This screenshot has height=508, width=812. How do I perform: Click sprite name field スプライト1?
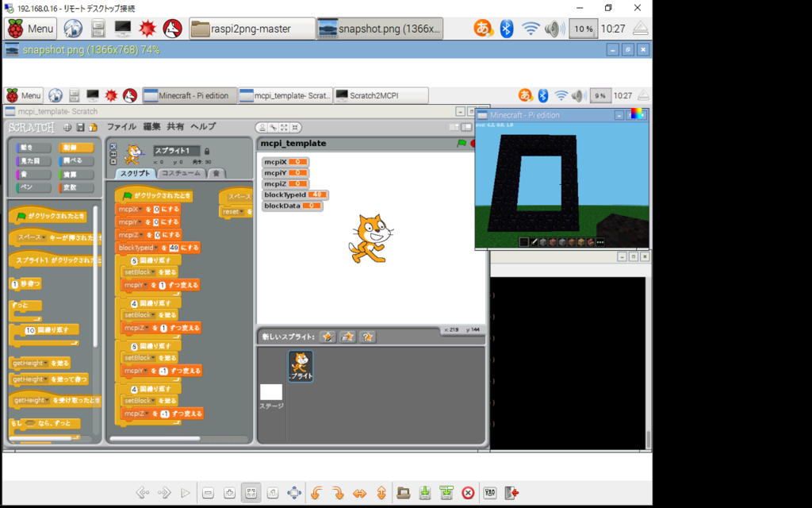click(177, 150)
